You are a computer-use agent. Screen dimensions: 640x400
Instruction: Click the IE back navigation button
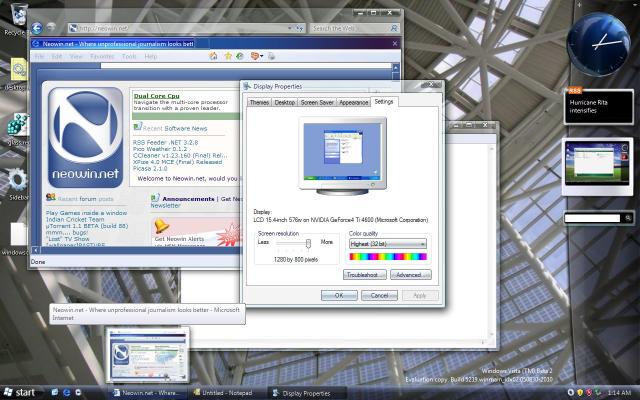point(37,28)
